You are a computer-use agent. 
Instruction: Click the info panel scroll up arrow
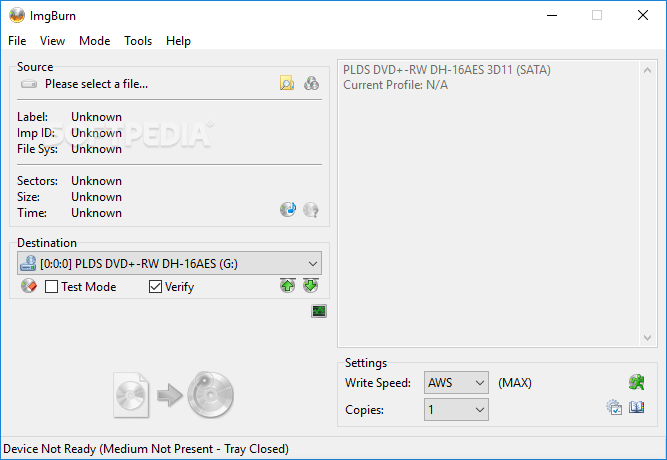647,70
